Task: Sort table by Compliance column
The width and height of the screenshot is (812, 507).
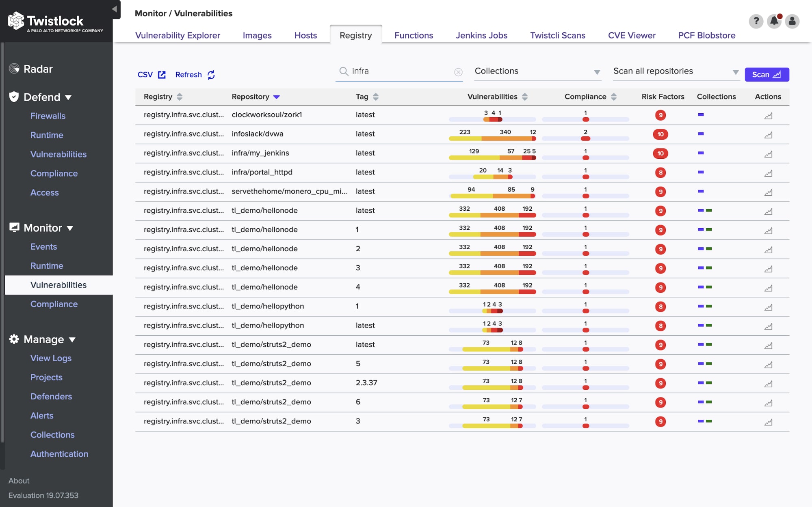Action: point(613,97)
